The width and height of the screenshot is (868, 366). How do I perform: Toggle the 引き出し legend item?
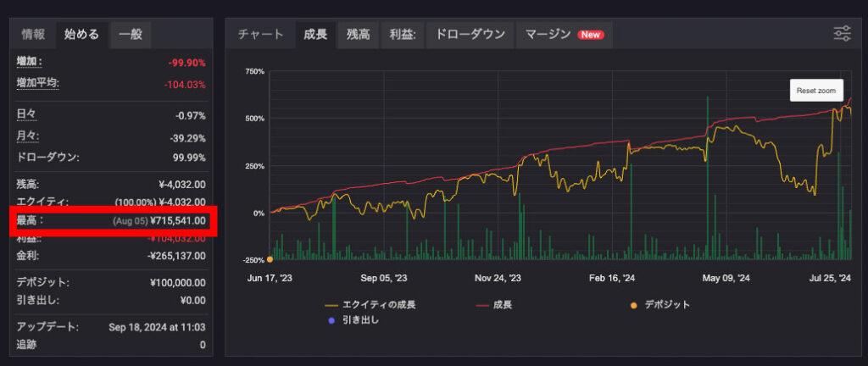coord(353,320)
